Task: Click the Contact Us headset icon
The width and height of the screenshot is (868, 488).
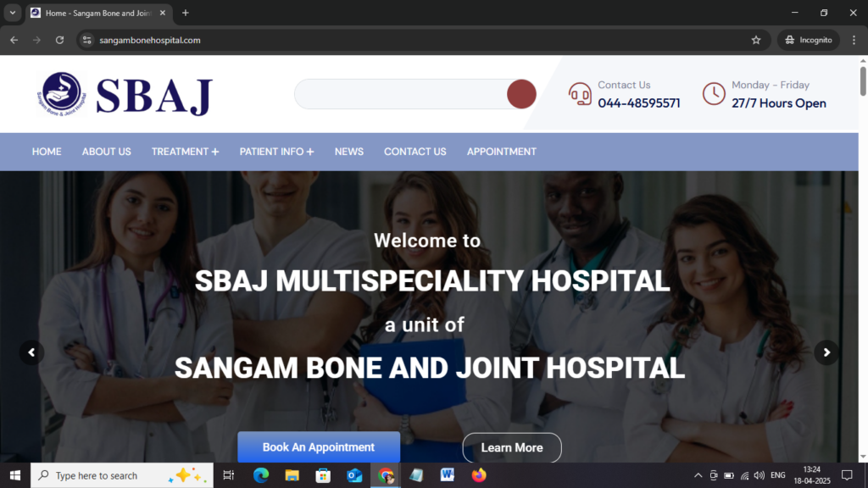Action: (x=580, y=94)
